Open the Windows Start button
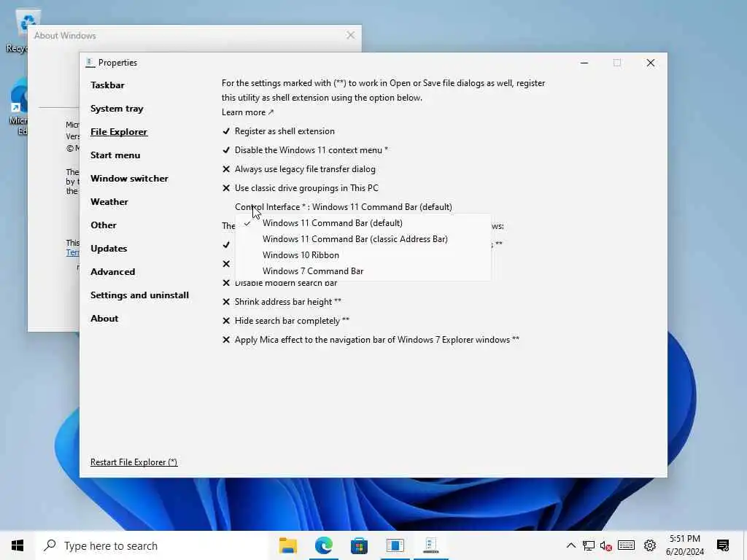 pos(18,545)
